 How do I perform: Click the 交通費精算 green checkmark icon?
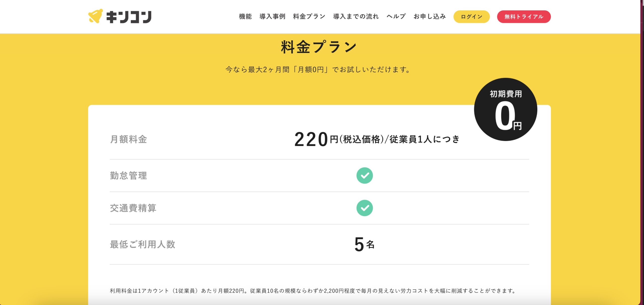click(x=365, y=208)
